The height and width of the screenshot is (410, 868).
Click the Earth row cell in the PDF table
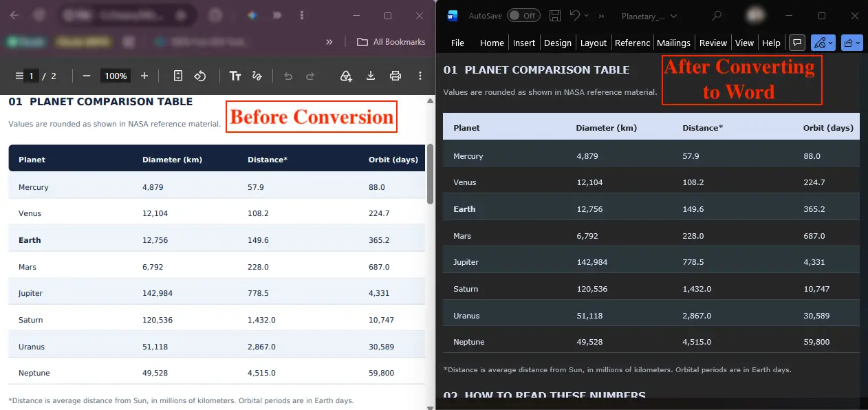pos(30,240)
